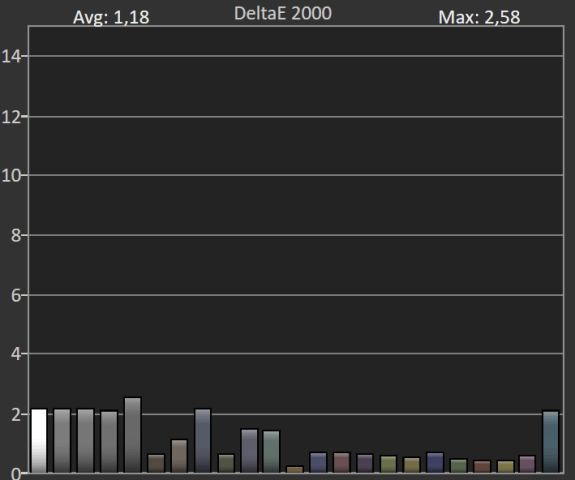Click the y-axis label 6
This screenshot has height=480, width=575.
(15, 295)
